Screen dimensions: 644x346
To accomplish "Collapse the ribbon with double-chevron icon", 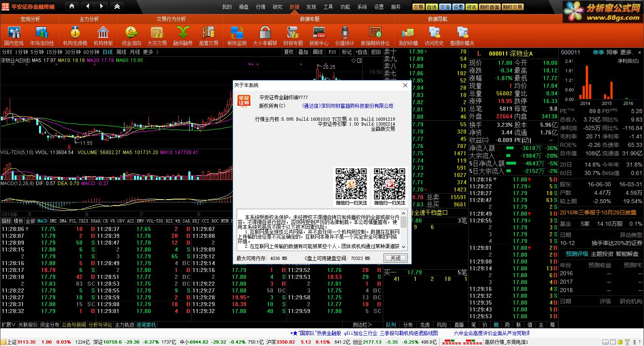I will coord(117,6).
